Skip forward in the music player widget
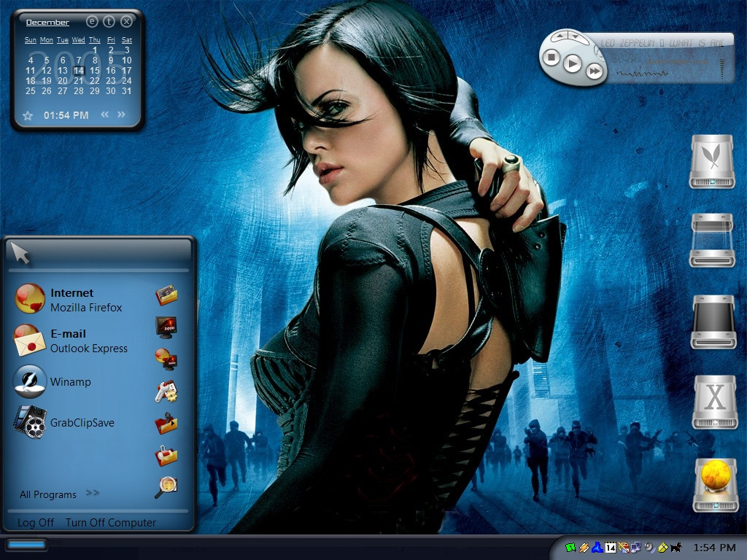 (594, 72)
